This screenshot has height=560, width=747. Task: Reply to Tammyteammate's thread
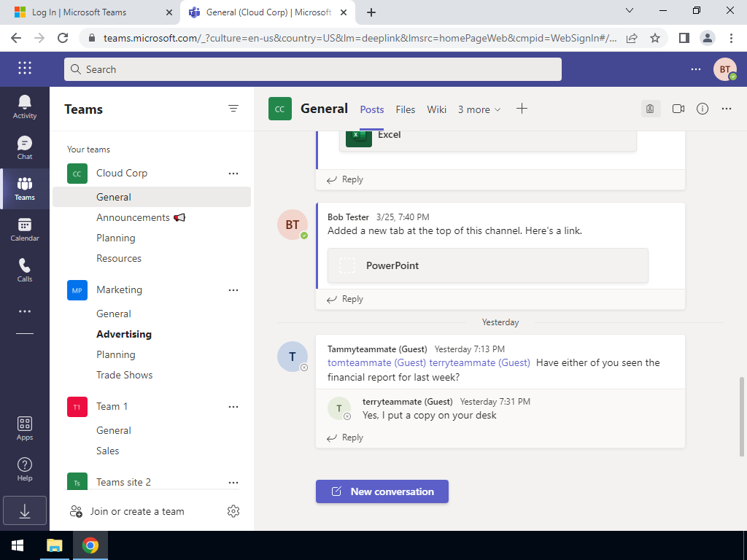[x=345, y=437]
